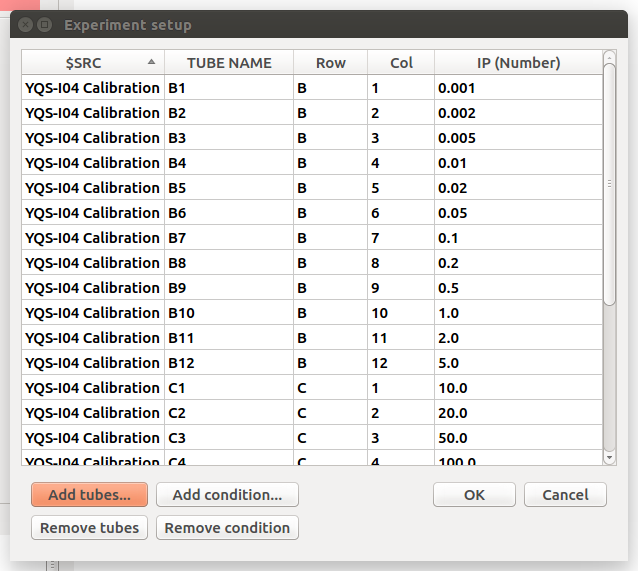The width and height of the screenshot is (638, 571).
Task: Click the Col column header
Action: [401, 63]
